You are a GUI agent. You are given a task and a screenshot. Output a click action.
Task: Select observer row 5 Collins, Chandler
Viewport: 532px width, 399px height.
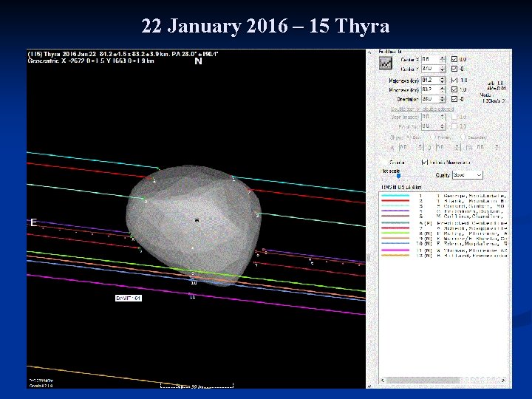pos(443,216)
